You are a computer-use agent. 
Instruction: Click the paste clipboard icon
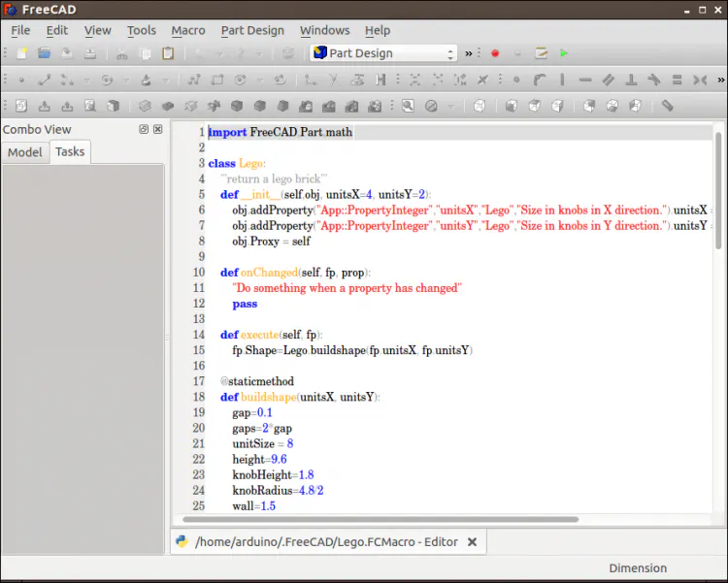[x=168, y=53]
